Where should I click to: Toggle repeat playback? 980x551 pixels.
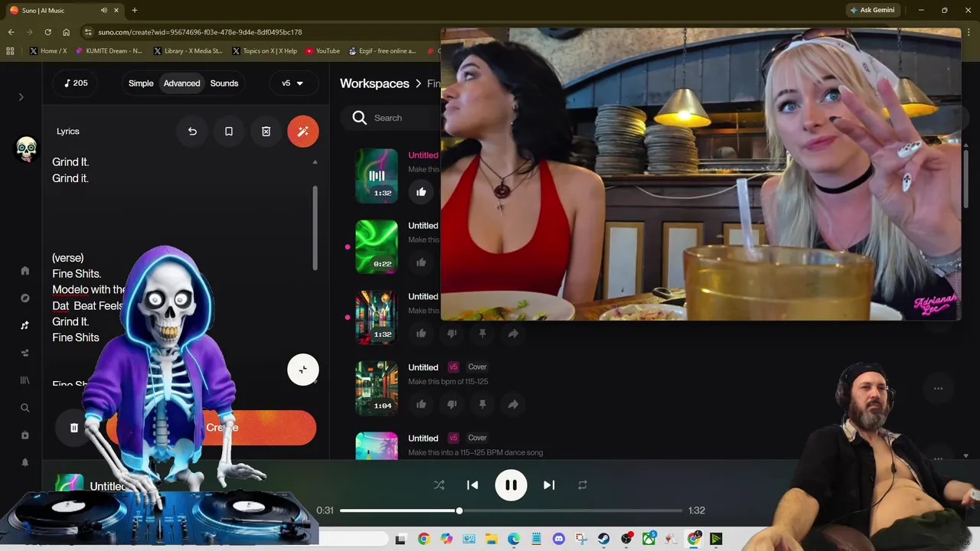583,484
